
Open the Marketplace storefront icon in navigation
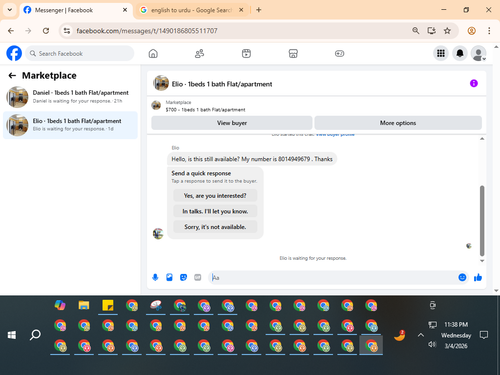pos(293,53)
